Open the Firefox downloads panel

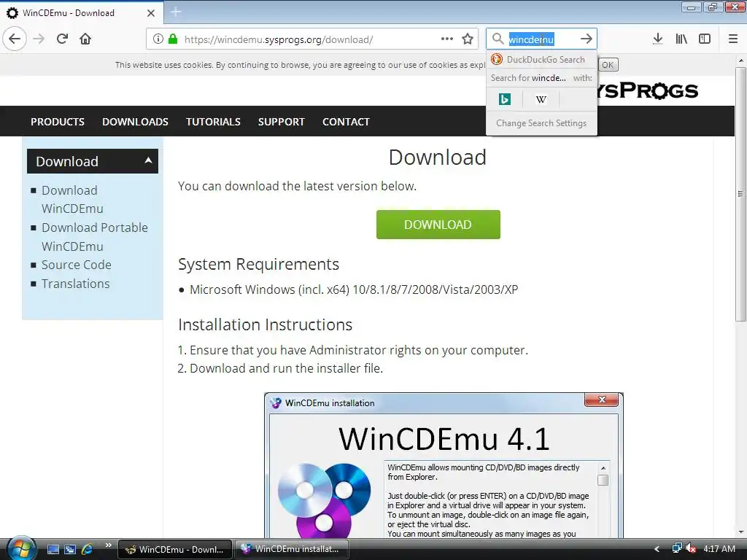click(x=657, y=39)
